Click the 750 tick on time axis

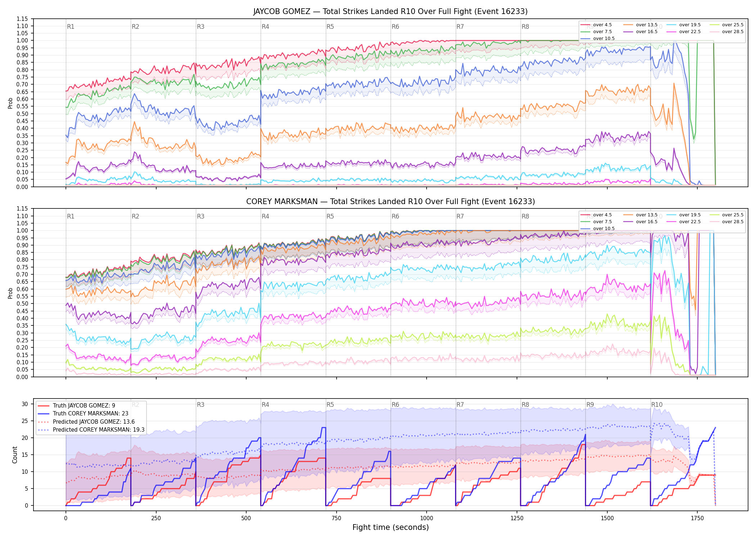(x=337, y=518)
